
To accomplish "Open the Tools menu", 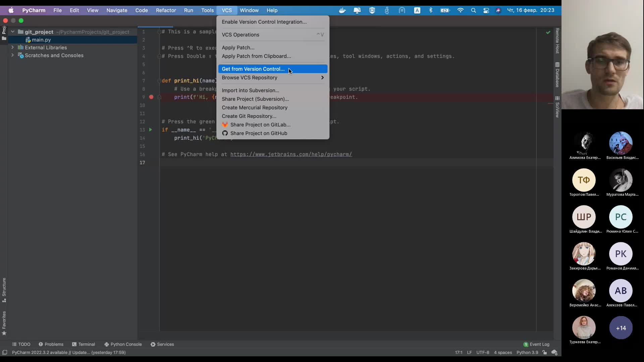I will 207,10.
